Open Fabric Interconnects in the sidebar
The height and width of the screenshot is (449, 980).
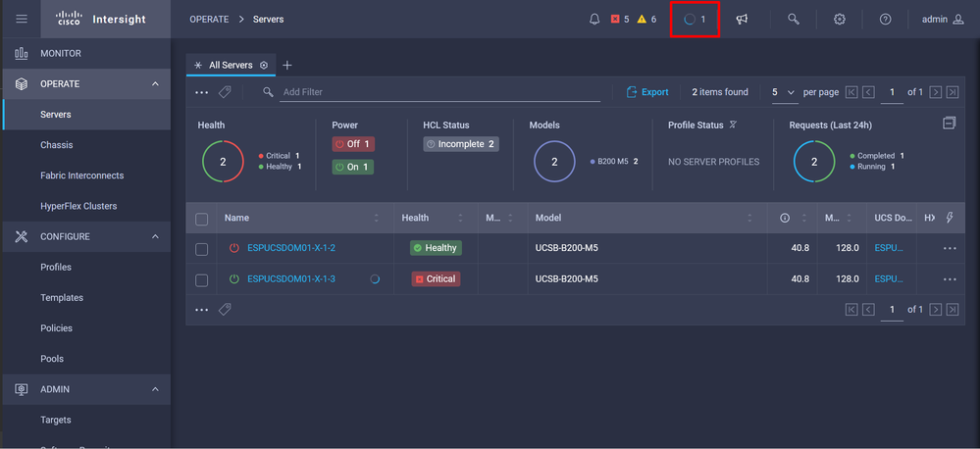click(x=86, y=175)
